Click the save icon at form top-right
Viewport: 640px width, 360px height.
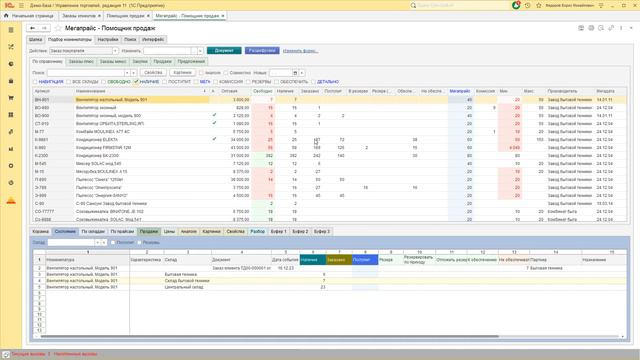(x=581, y=28)
